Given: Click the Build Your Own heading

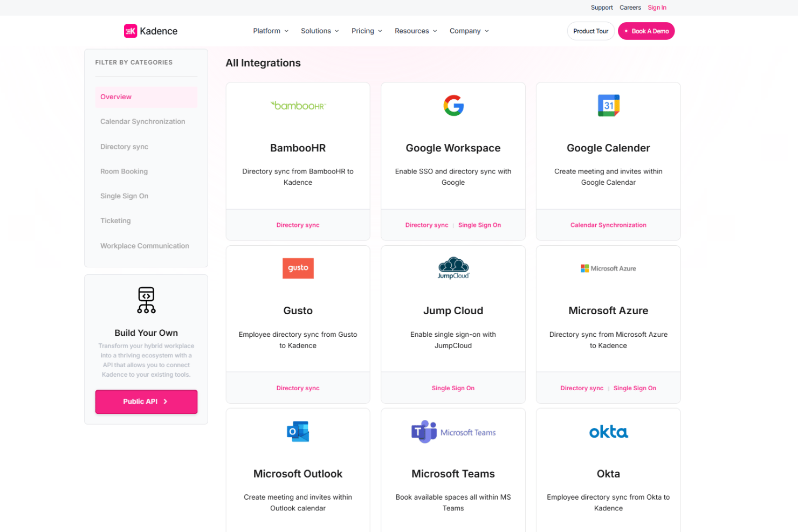Looking at the screenshot, I should pyautogui.click(x=146, y=333).
